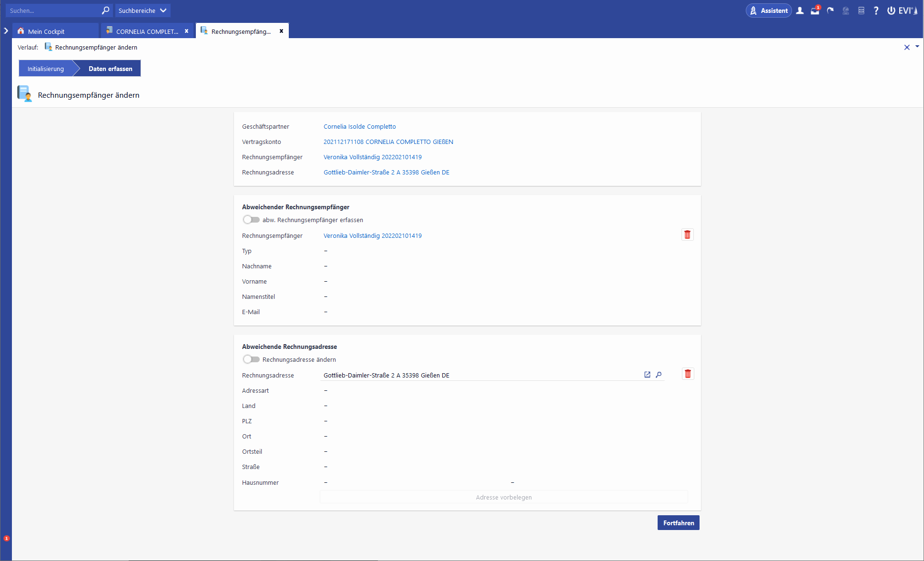Delete the abweichender Rechnungsempfänger with trash icon
Viewport: 924px width, 561px height.
tap(687, 235)
